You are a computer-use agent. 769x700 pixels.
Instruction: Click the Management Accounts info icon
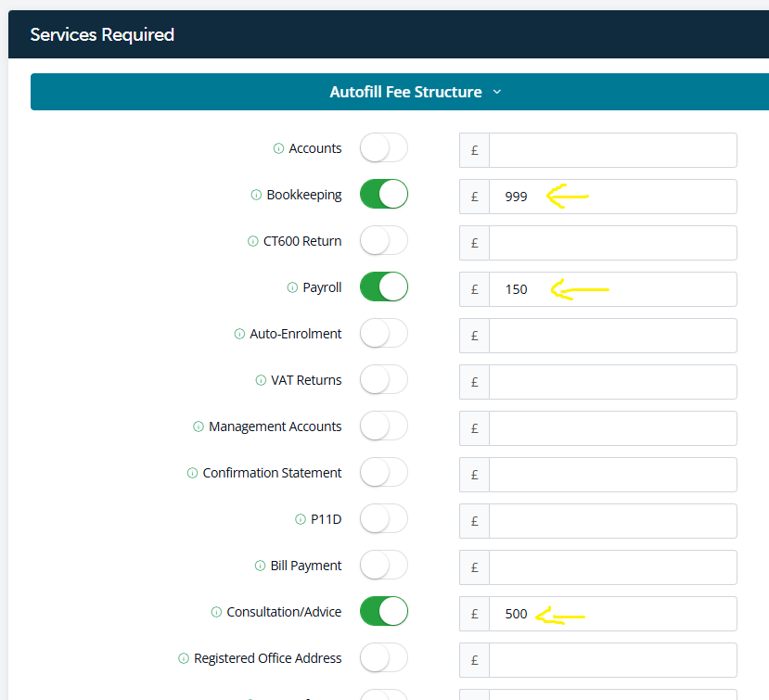coord(199,426)
